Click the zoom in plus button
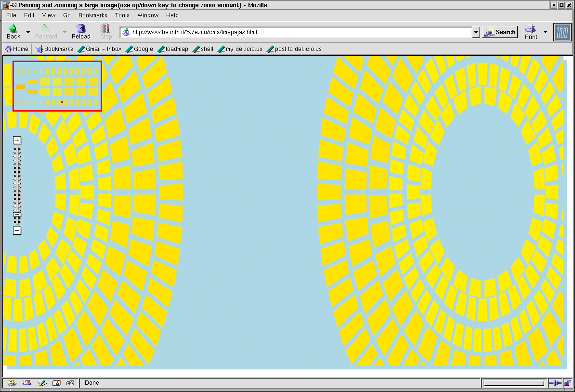Screen dimensions: 575x392 (x=17, y=140)
